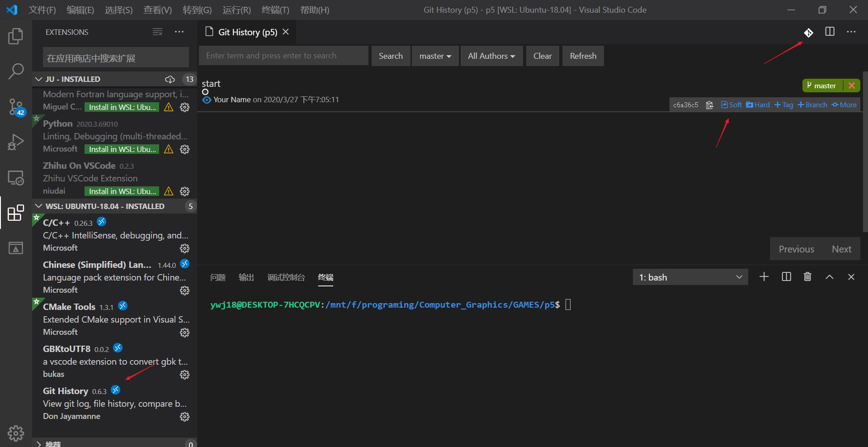Open the All Authors dropdown
The width and height of the screenshot is (868, 447).
(x=492, y=56)
